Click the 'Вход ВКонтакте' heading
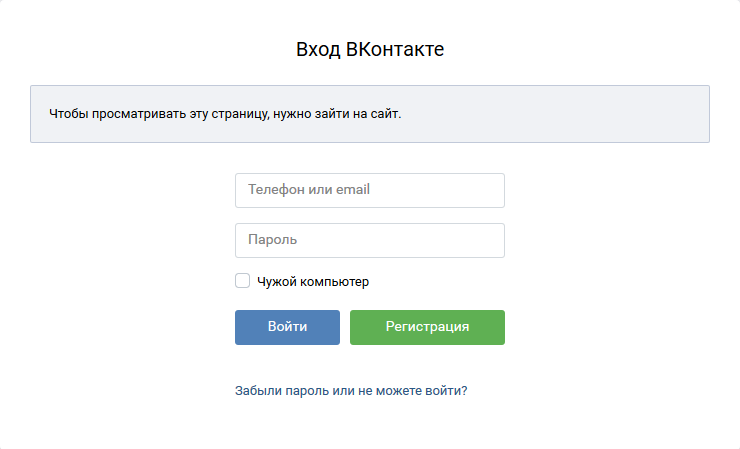Viewport: 740px width, 449px height. coord(370,49)
